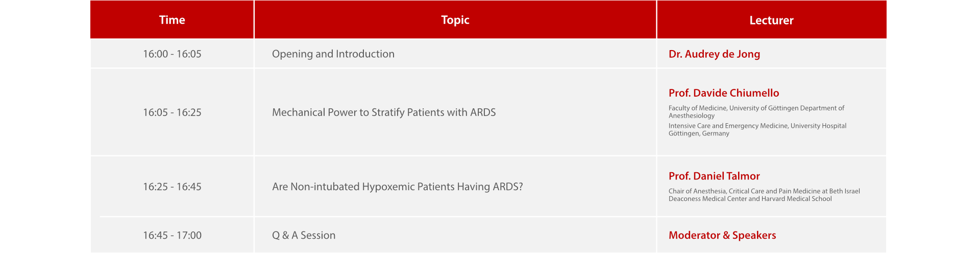The image size is (980, 253).
Task: Click the 16:00 - 16:05 time slot
Action: click(172, 54)
